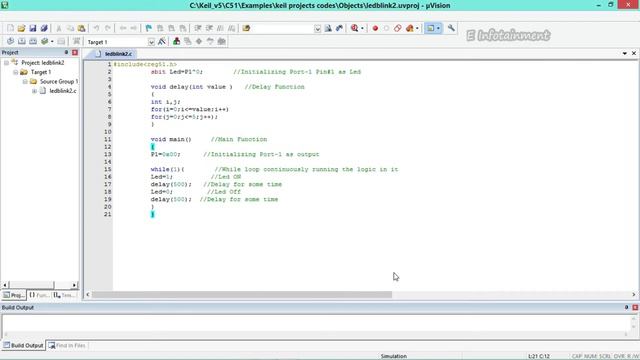The height and width of the screenshot is (360, 640).
Task: Click 'void main()' code line
Action: (x=171, y=140)
